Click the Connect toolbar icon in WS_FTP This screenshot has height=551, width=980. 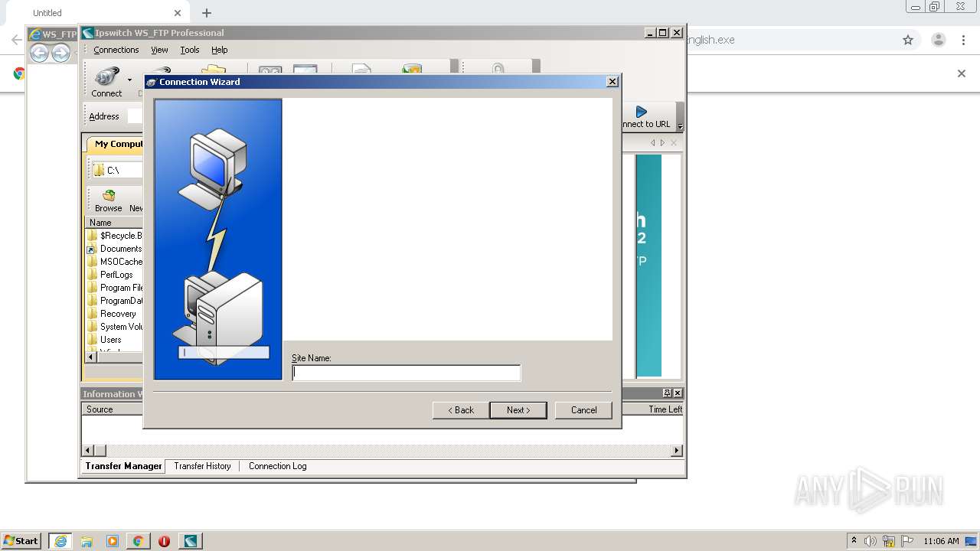click(x=106, y=81)
